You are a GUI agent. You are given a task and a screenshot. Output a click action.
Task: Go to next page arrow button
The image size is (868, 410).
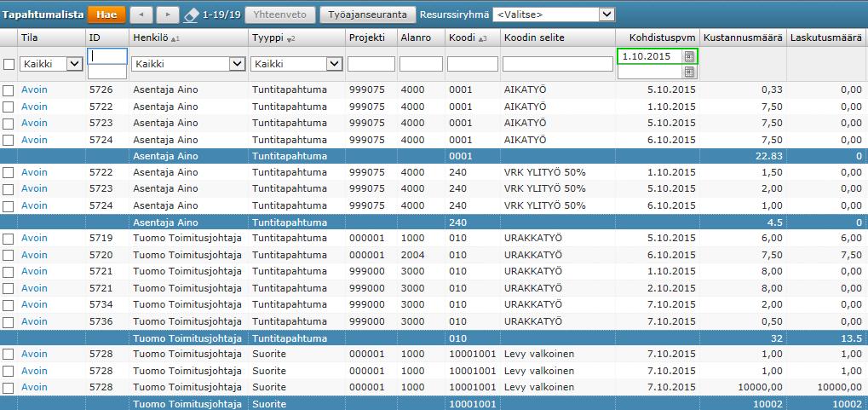pyautogui.click(x=168, y=15)
